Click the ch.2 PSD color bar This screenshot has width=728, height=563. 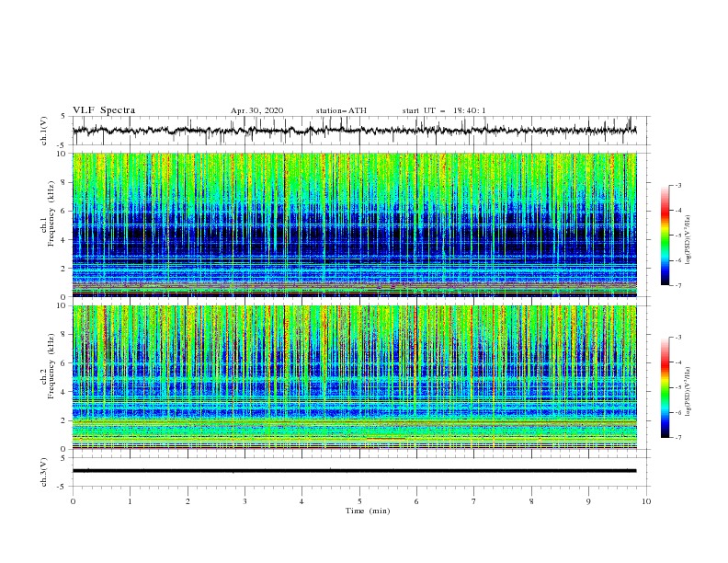click(x=665, y=387)
